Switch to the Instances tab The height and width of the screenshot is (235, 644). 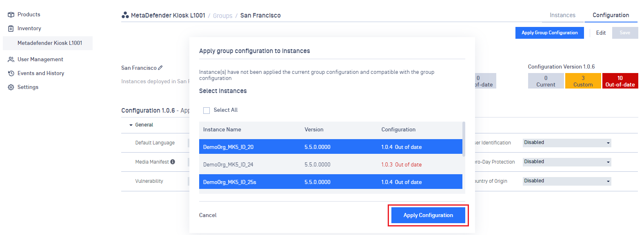pos(562,15)
